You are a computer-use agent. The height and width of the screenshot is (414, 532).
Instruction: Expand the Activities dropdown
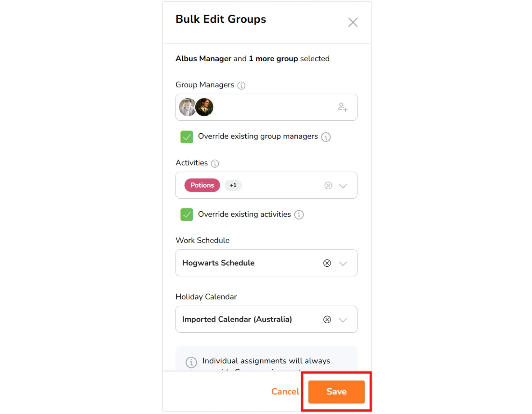(343, 186)
